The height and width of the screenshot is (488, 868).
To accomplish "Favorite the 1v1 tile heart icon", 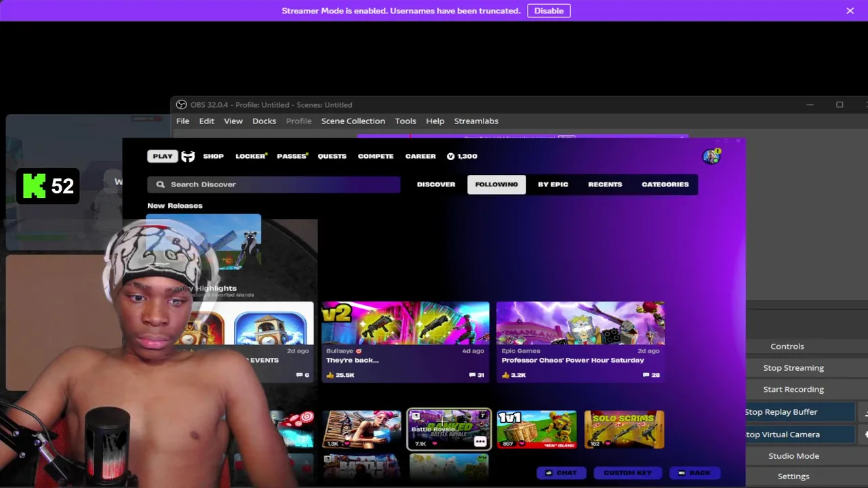I will click(x=521, y=444).
